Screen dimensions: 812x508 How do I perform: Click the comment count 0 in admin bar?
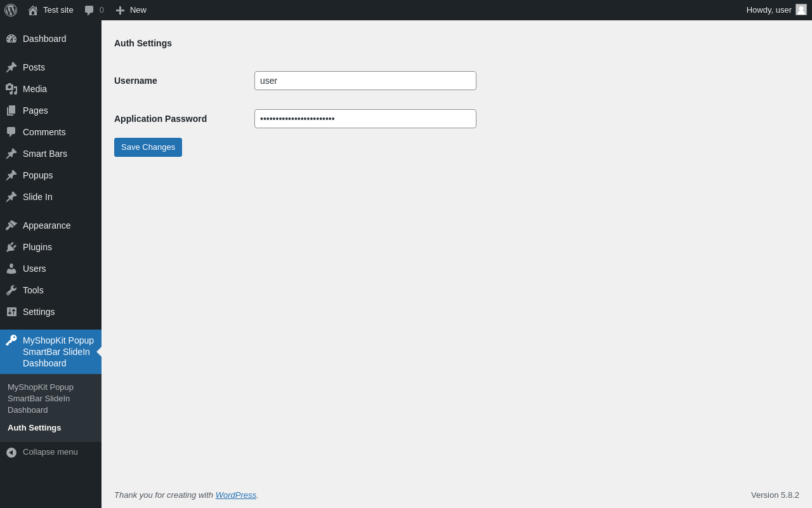click(x=101, y=10)
